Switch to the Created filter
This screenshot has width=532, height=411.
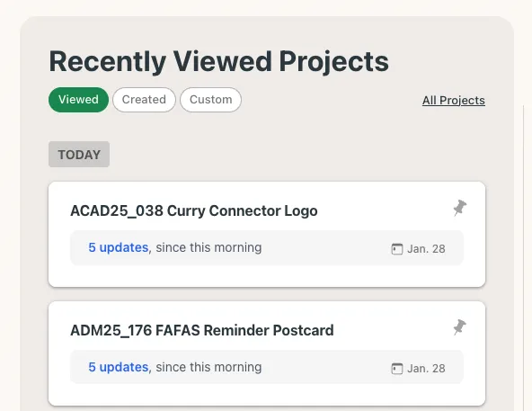coord(144,100)
